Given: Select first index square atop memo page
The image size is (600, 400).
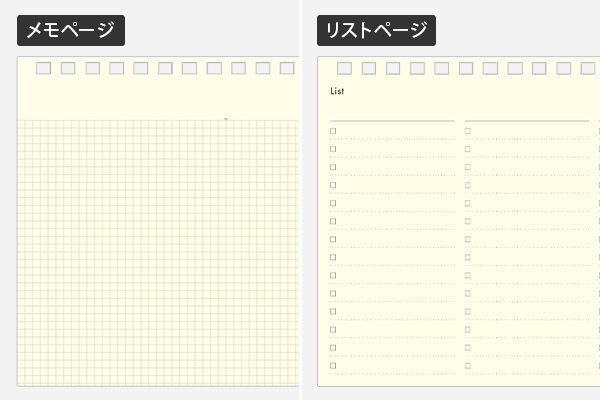Looking at the screenshot, I should 43,68.
